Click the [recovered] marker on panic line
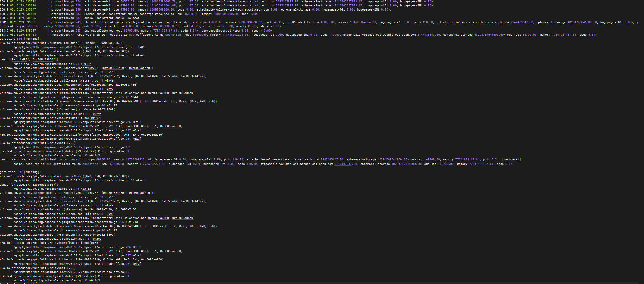644x284 pixels. 511,160
